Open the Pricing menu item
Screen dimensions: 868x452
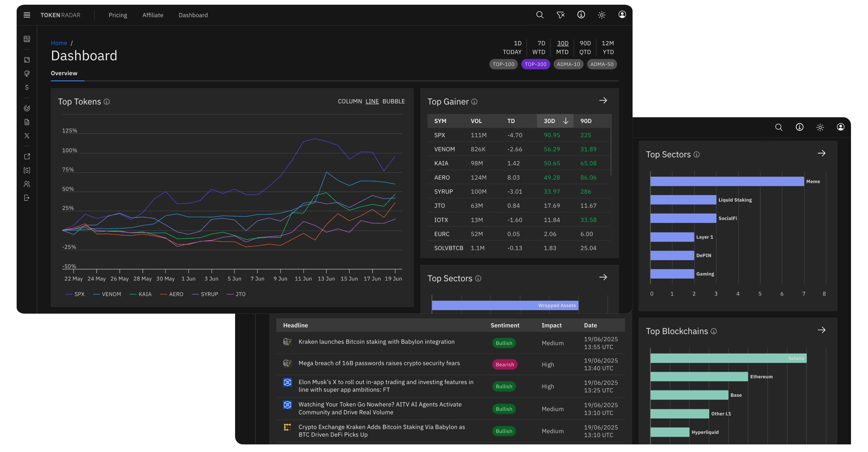tap(118, 15)
